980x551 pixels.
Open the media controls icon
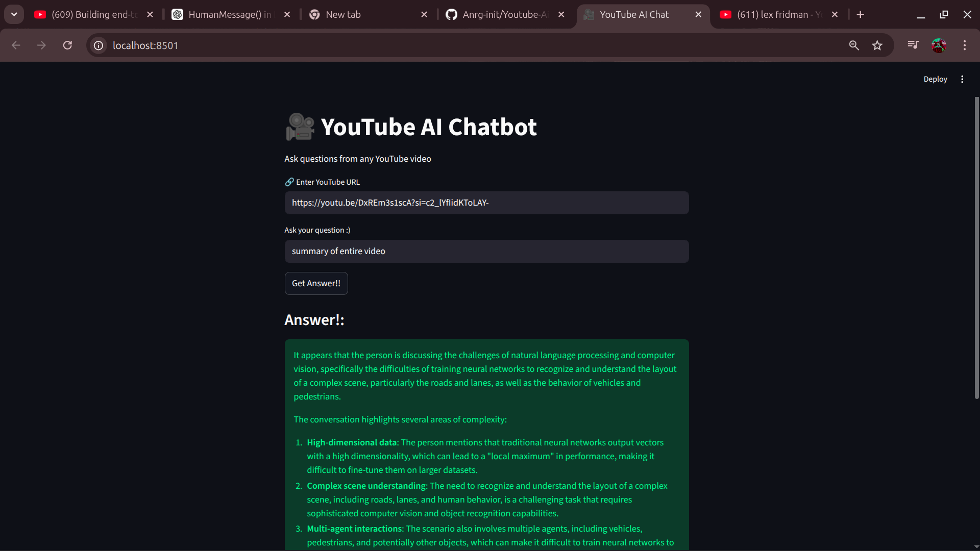click(913, 45)
